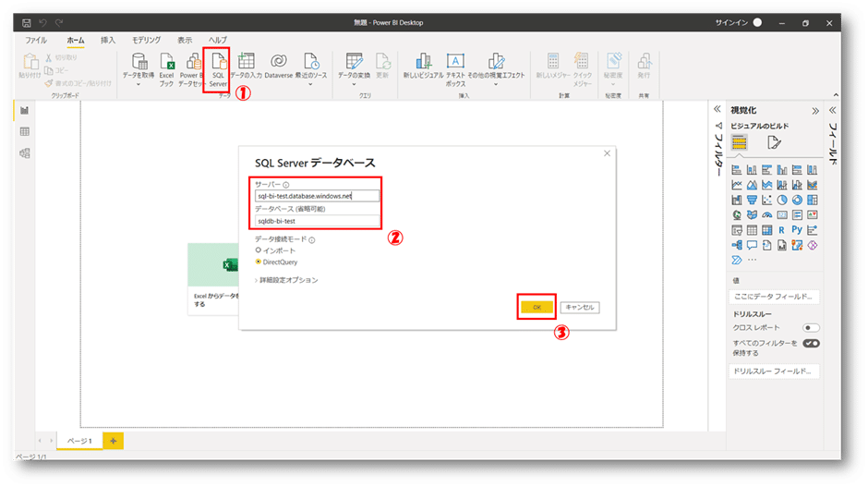Open the visual formatting tab icon
Viewport: 868px width, 487px height.
pos(774,142)
